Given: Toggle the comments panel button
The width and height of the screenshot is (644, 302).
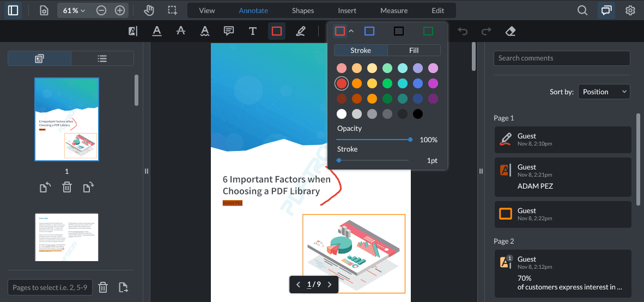Looking at the screenshot, I should click(606, 10).
